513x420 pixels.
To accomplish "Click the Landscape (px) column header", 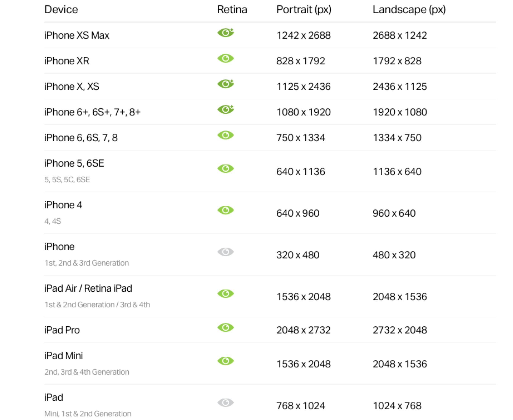I will [409, 10].
